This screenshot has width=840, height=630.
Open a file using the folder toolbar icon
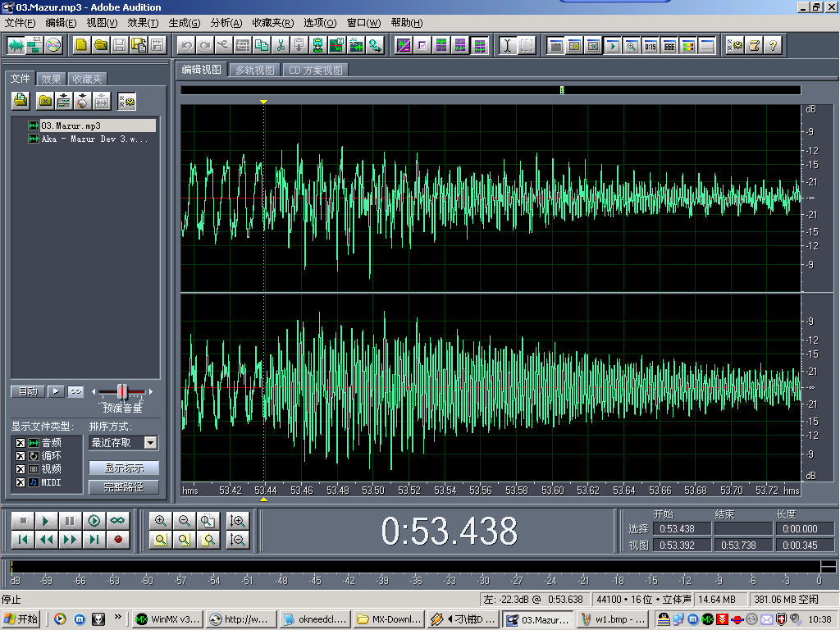[100, 46]
